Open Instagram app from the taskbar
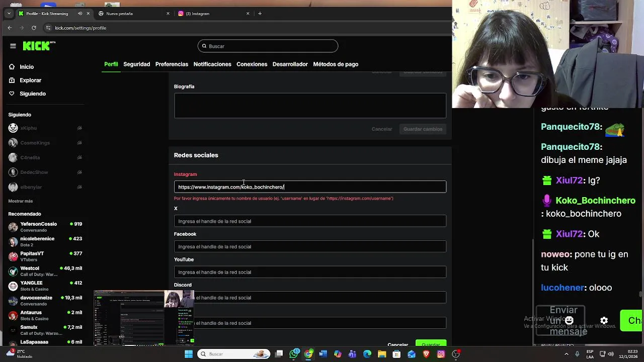This screenshot has height=362, width=644. pyautogui.click(x=441, y=354)
